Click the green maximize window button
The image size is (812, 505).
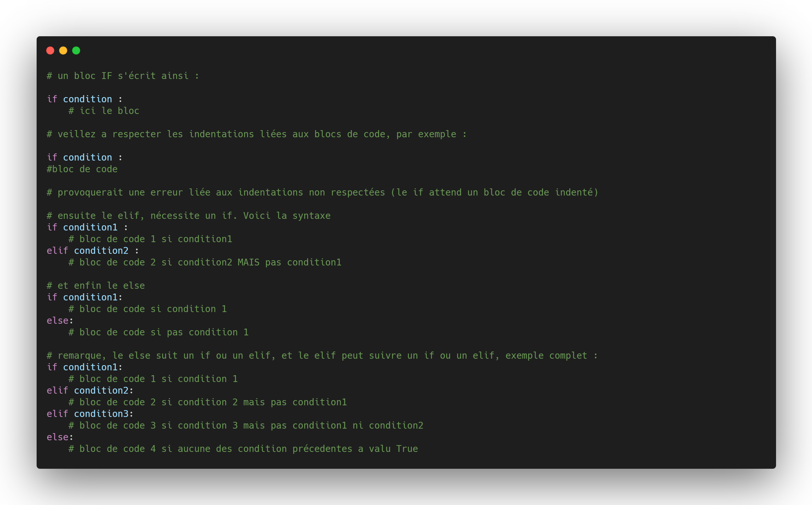[x=76, y=50]
